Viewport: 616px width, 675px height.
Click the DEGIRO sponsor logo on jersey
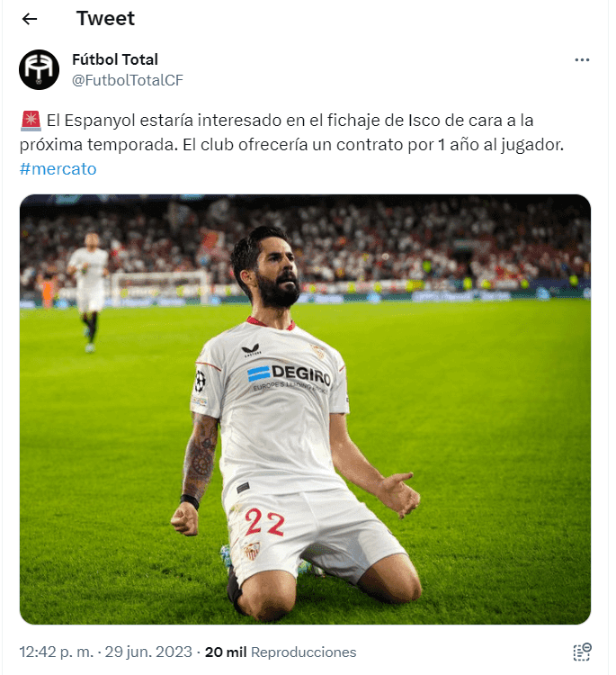[289, 374]
